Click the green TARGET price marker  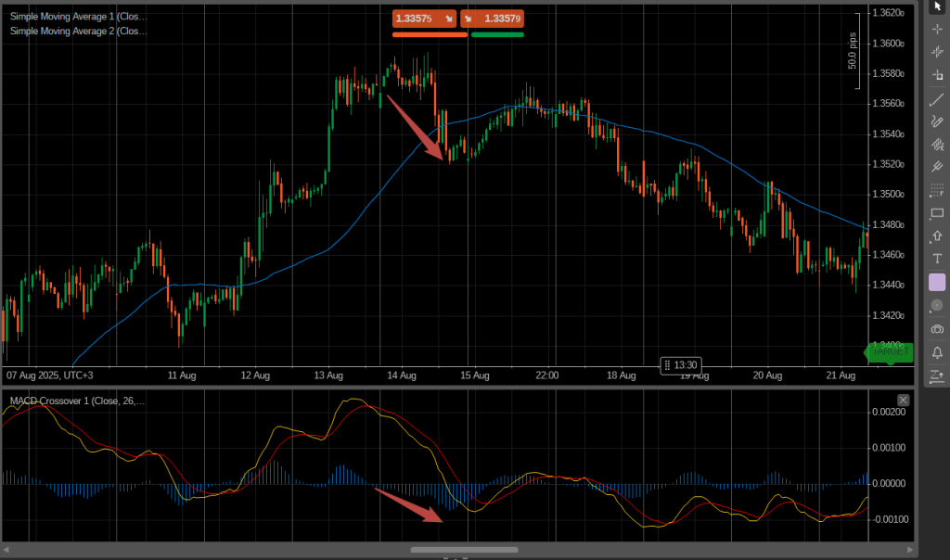[x=889, y=352]
